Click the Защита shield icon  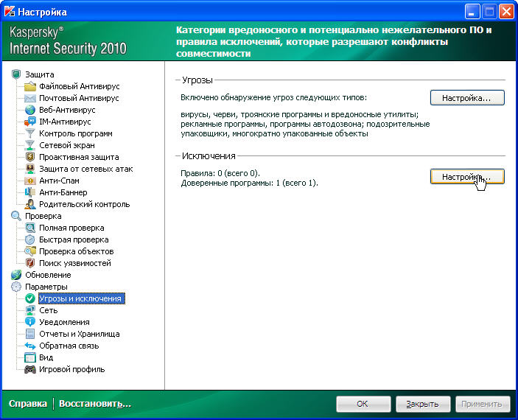click(x=16, y=74)
